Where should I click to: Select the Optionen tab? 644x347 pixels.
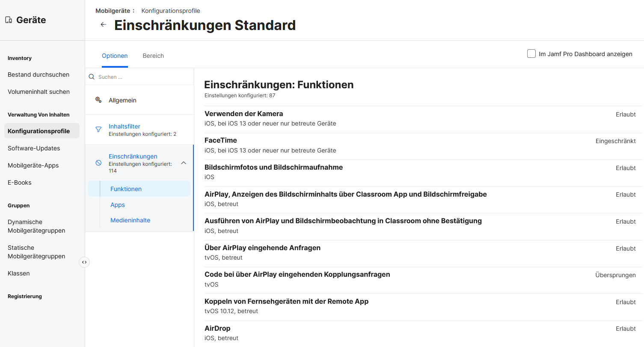tap(115, 56)
